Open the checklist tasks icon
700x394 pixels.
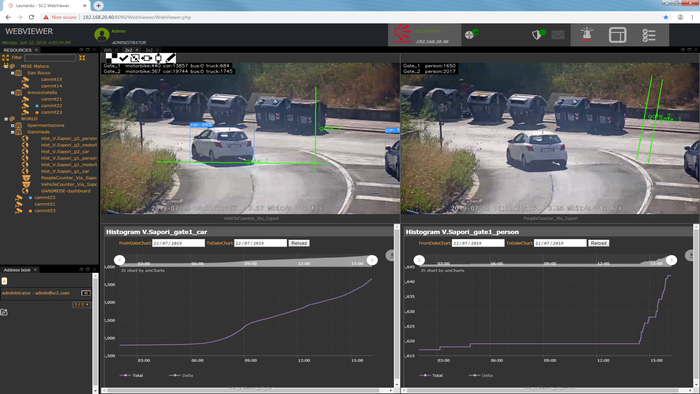[x=648, y=35]
